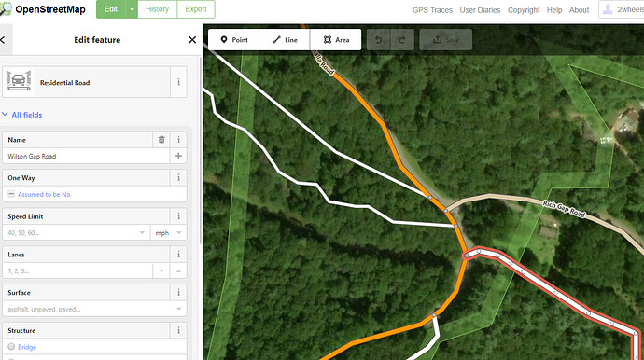Select the Line drawing tool

pos(285,40)
